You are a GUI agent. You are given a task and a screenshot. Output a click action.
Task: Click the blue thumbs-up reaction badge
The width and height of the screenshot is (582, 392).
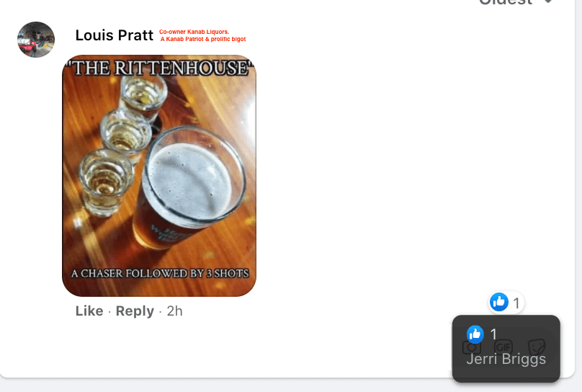click(x=499, y=302)
